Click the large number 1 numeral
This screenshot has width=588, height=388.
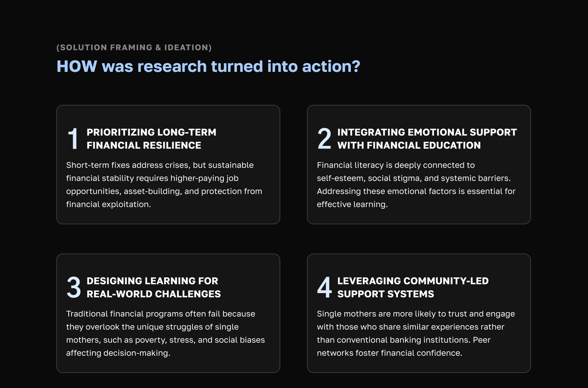pyautogui.click(x=73, y=138)
